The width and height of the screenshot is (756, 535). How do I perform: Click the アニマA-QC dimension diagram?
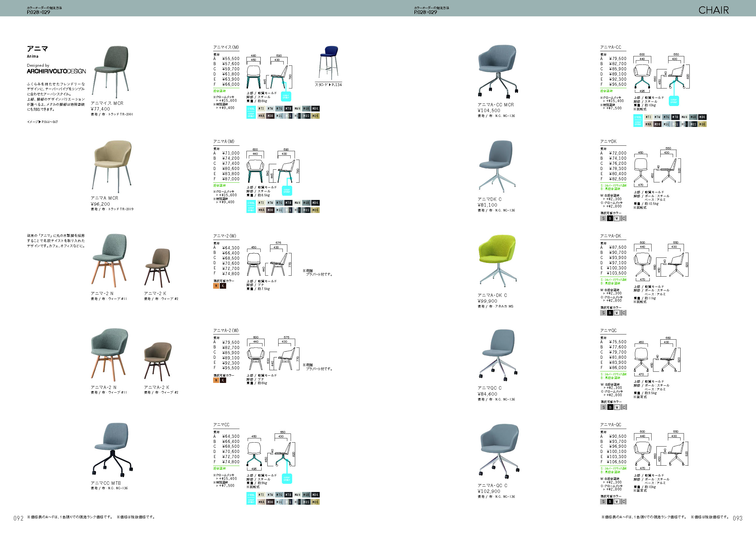pyautogui.click(x=661, y=450)
